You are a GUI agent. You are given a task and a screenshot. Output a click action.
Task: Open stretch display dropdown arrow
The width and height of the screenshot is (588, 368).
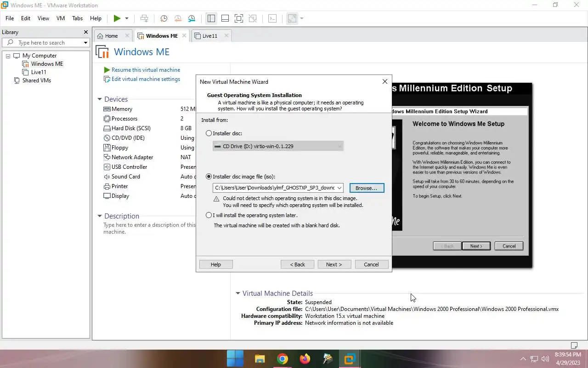click(302, 18)
